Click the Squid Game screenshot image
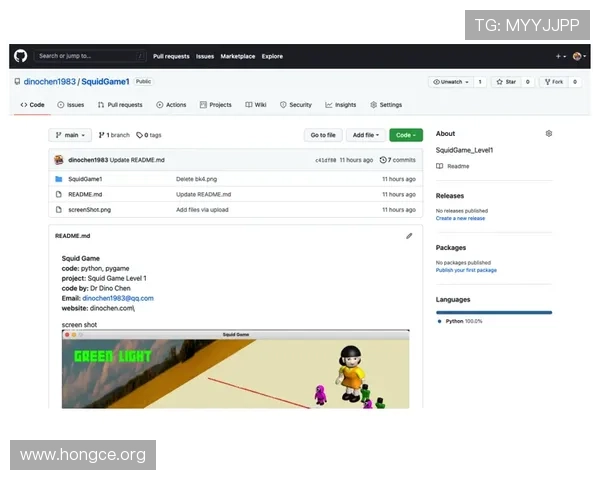This screenshot has width=600, height=480. click(235, 369)
